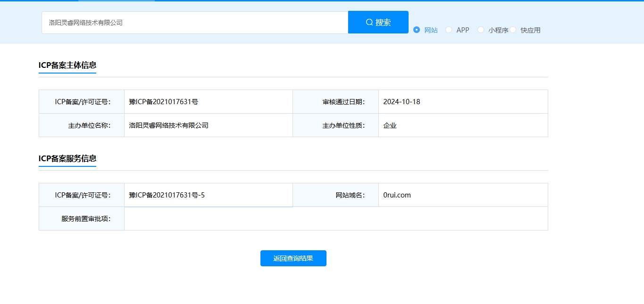Click 洛阳灵睿网络技术有限公司 in the table
The image size is (644, 304).
coord(168,125)
